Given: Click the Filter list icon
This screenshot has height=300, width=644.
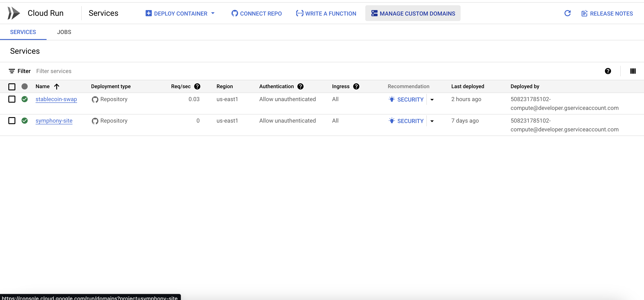Looking at the screenshot, I should (11, 71).
